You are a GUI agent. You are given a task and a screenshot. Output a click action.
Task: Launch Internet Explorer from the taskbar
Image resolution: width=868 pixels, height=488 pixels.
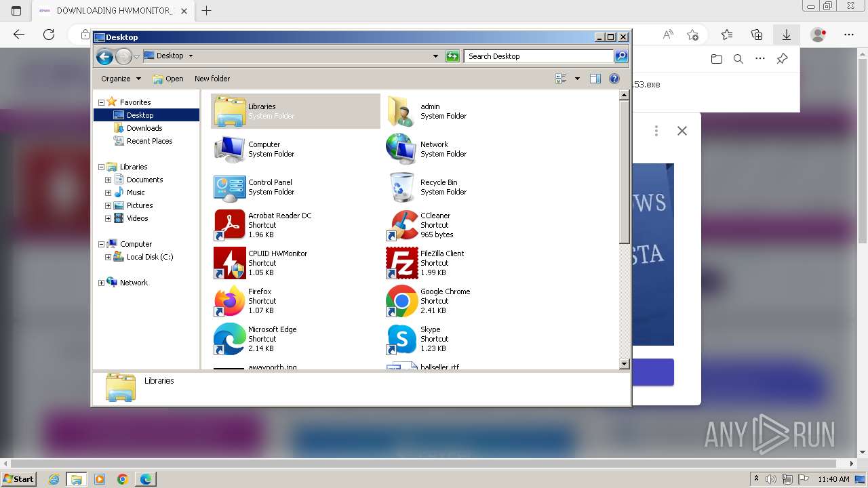click(54, 479)
